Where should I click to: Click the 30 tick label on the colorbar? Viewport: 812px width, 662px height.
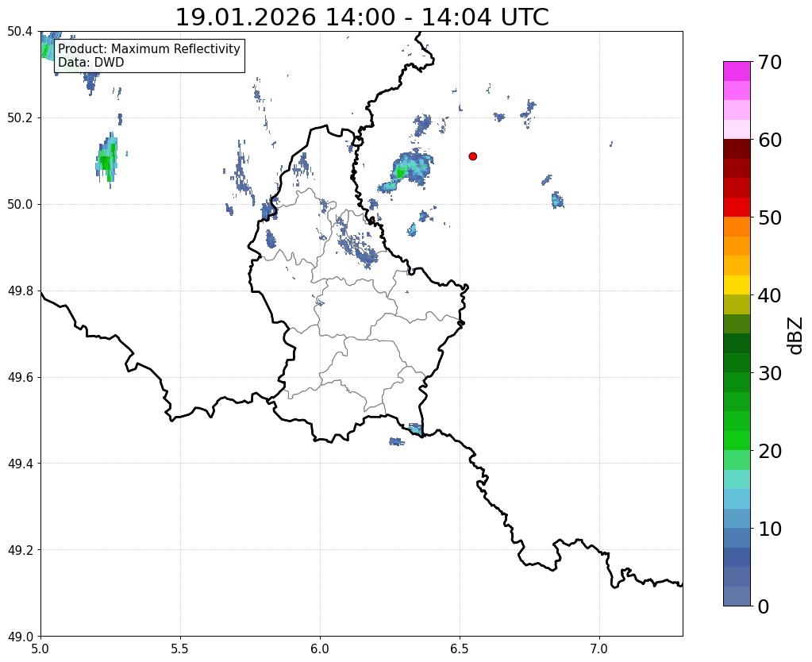(769, 374)
